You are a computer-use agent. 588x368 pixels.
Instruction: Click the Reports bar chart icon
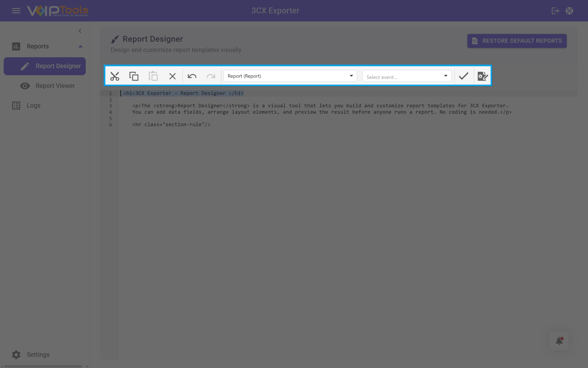tap(16, 46)
